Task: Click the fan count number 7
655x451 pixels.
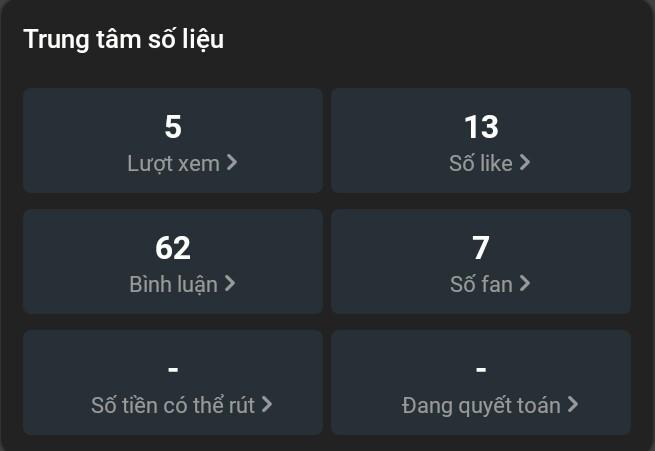Action: (481, 248)
